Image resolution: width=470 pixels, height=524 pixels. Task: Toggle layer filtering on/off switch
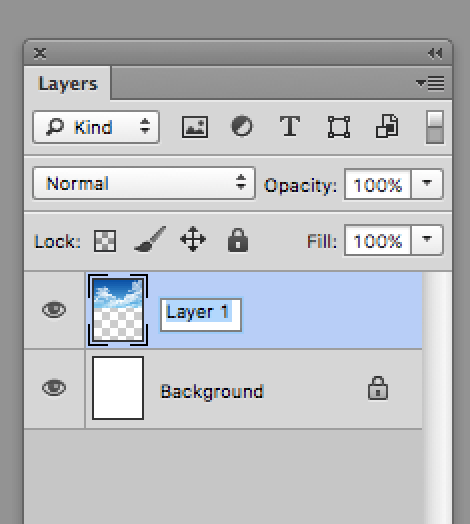tap(435, 127)
